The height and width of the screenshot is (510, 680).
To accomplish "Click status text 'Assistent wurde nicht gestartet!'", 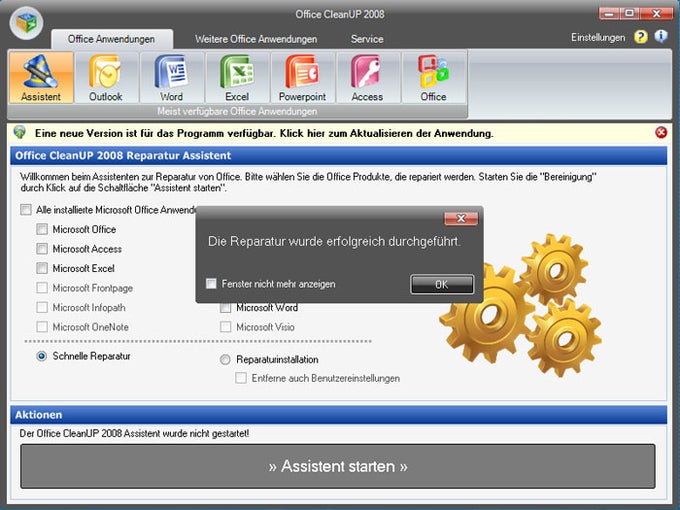I will (134, 433).
